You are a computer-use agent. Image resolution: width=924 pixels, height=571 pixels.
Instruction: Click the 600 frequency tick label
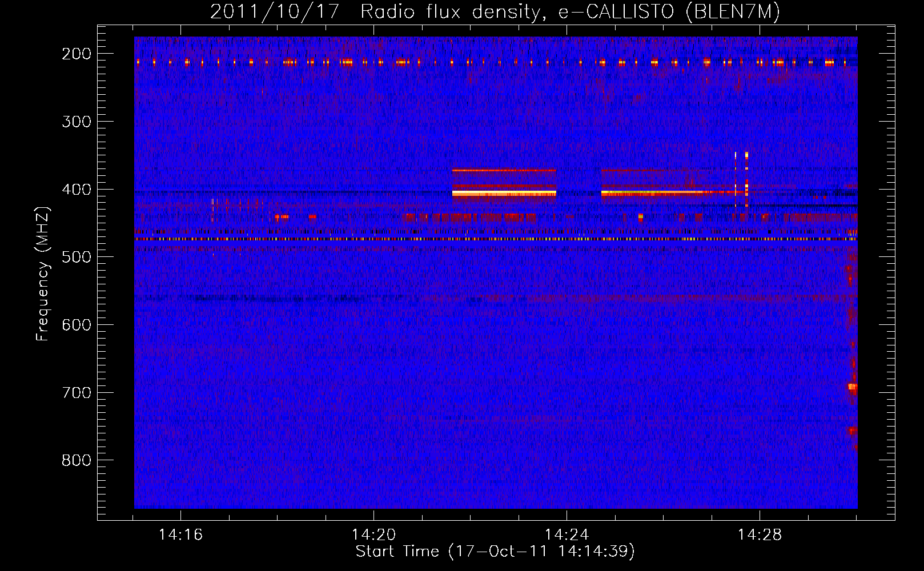click(77, 325)
